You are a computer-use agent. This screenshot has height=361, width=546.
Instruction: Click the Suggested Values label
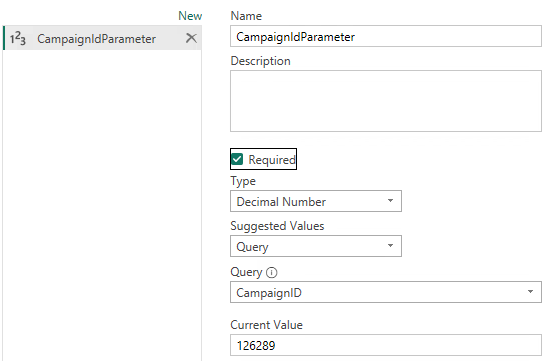pyautogui.click(x=277, y=226)
